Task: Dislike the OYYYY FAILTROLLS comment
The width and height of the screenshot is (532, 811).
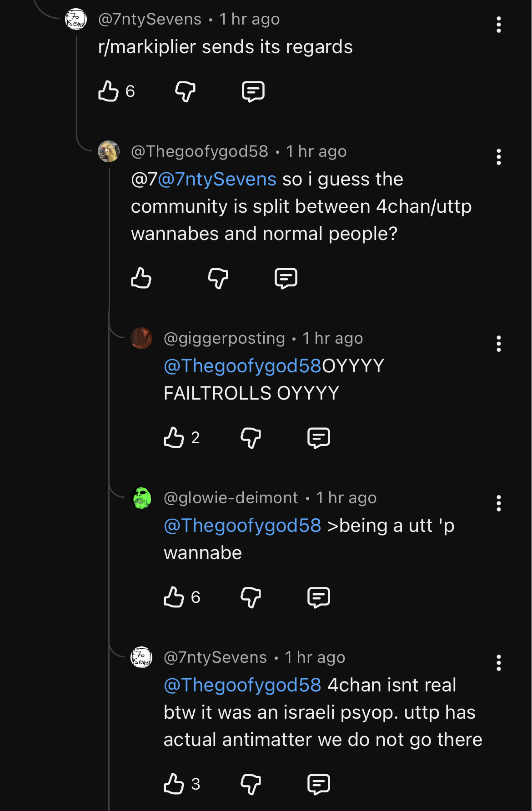Action: point(251,438)
